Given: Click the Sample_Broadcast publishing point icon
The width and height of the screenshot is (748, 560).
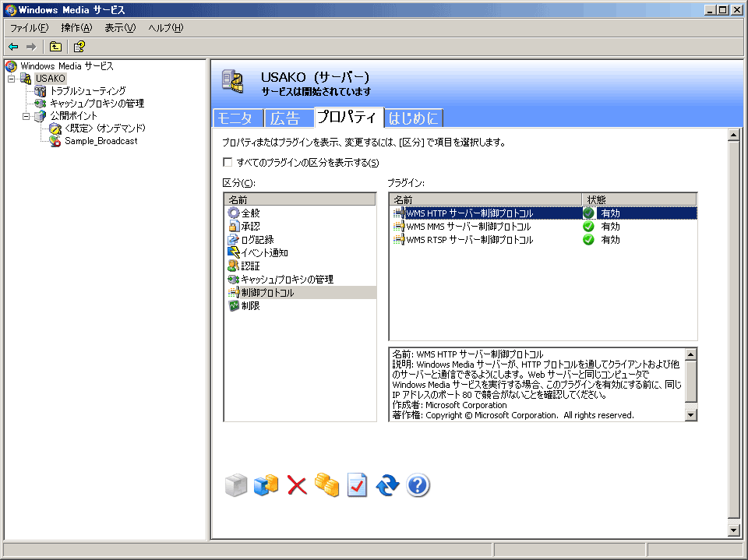Looking at the screenshot, I should click(55, 141).
